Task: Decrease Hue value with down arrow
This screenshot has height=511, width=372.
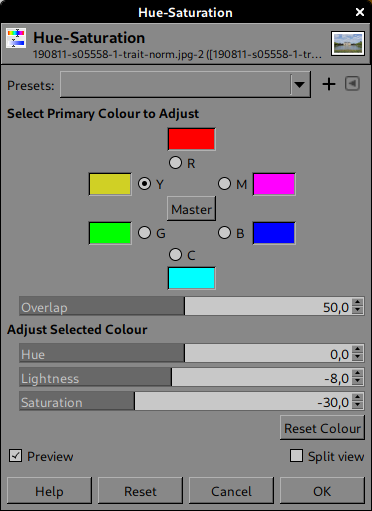Action: pyautogui.click(x=358, y=357)
